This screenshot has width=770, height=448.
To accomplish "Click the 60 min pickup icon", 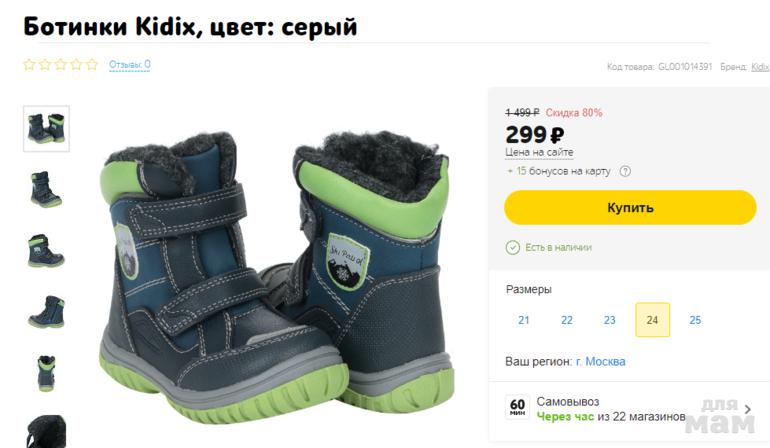I will (517, 407).
